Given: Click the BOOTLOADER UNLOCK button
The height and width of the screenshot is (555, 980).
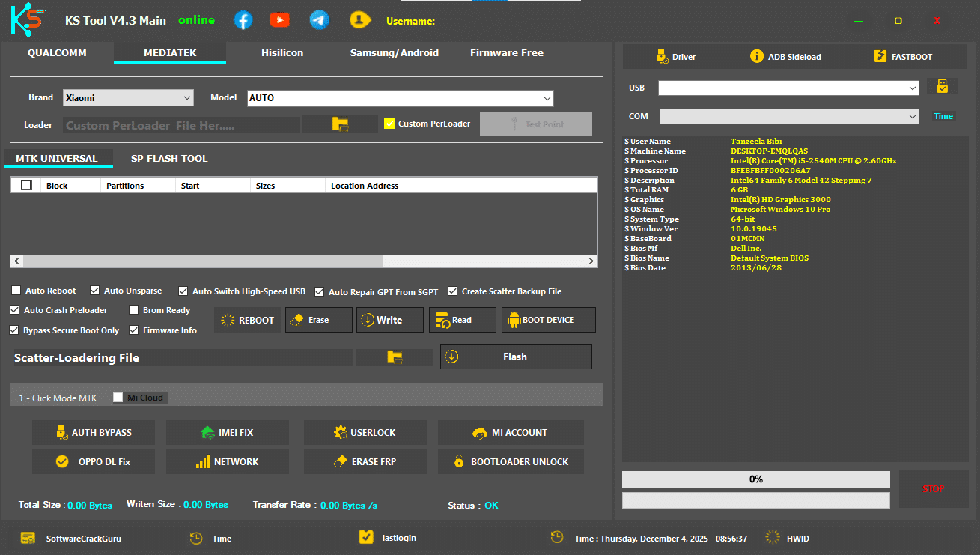Looking at the screenshot, I should pos(511,461).
